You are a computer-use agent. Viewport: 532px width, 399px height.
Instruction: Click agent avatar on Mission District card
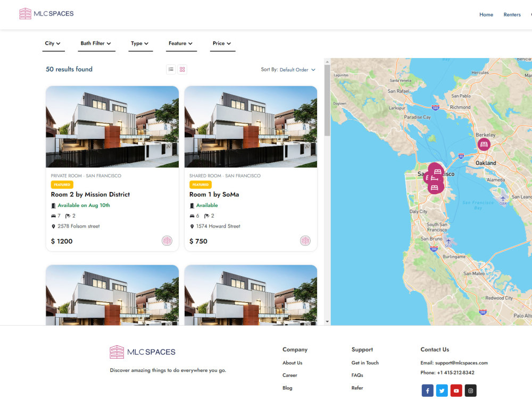167,241
